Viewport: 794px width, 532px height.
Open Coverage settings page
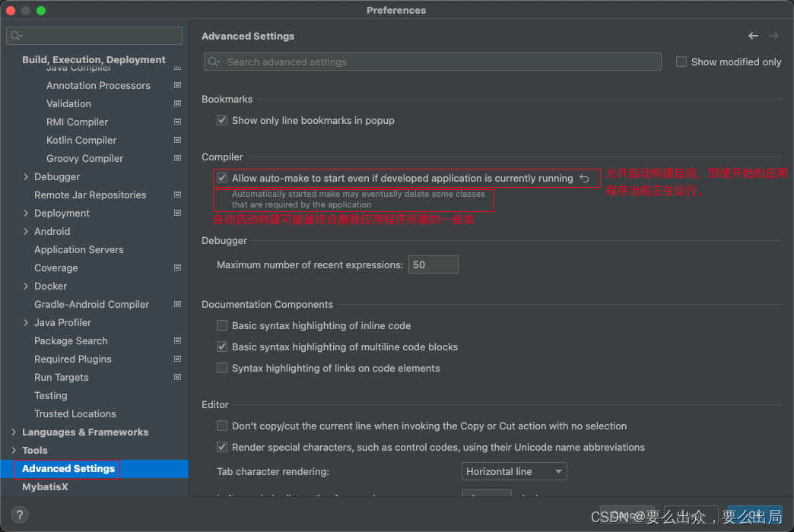(x=56, y=268)
